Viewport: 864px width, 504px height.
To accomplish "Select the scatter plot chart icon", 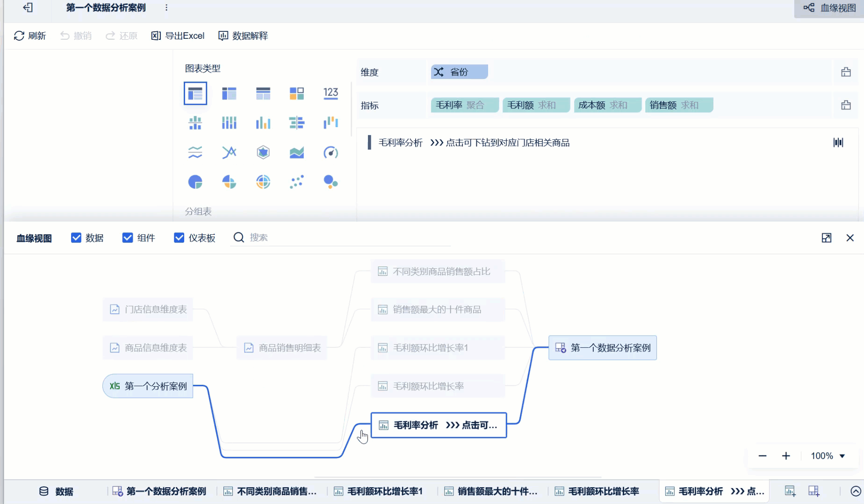I will point(297,182).
